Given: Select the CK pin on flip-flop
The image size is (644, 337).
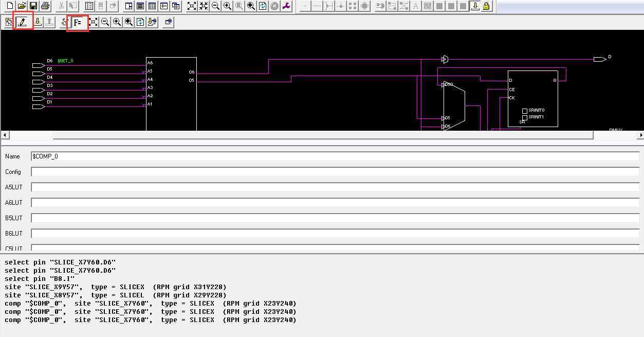Looking at the screenshot, I should (511, 98).
